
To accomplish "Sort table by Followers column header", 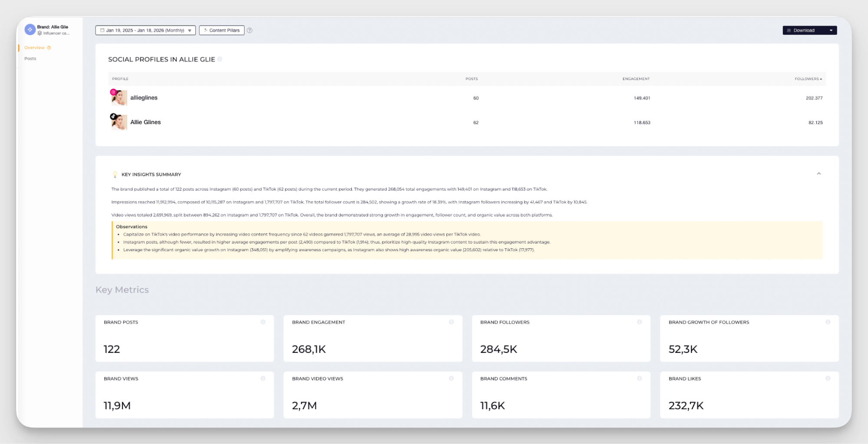I will (808, 79).
